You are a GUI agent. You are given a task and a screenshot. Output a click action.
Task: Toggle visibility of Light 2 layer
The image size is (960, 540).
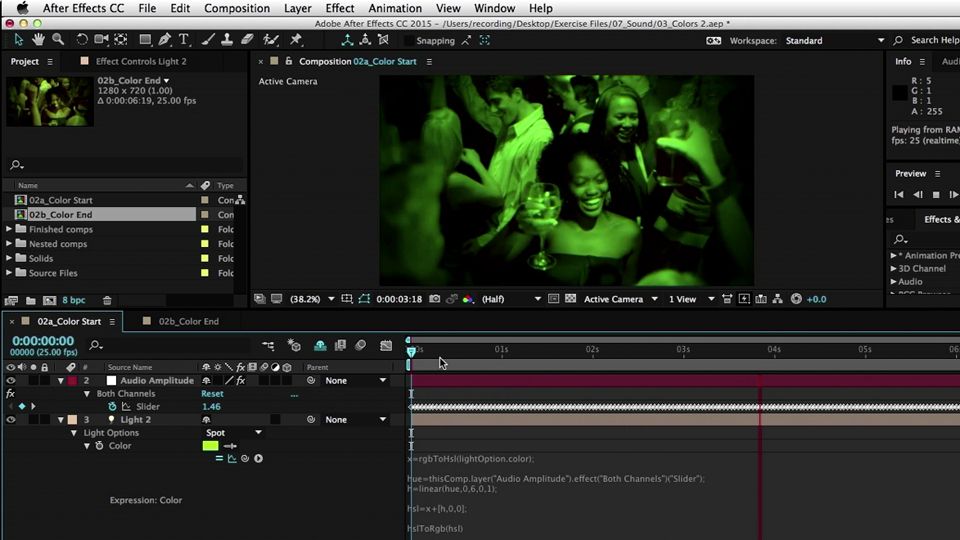(x=11, y=420)
